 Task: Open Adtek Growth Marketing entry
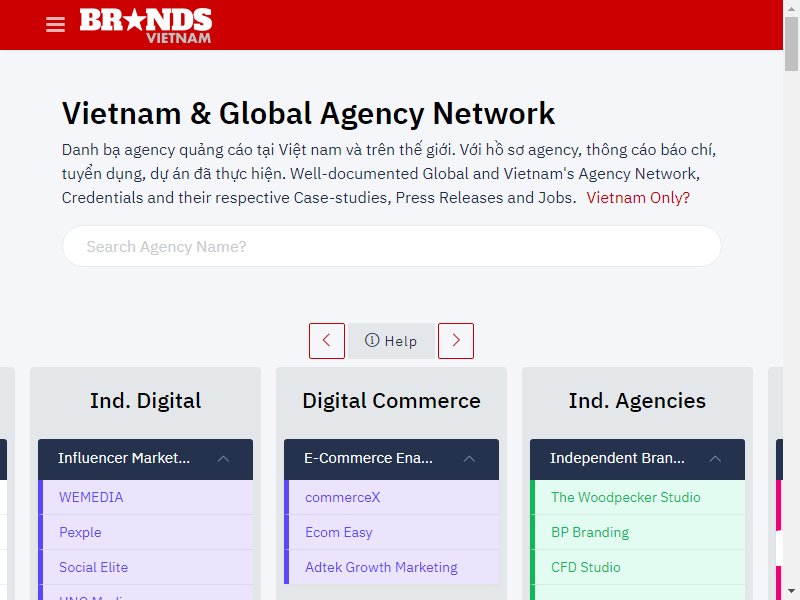(x=391, y=567)
